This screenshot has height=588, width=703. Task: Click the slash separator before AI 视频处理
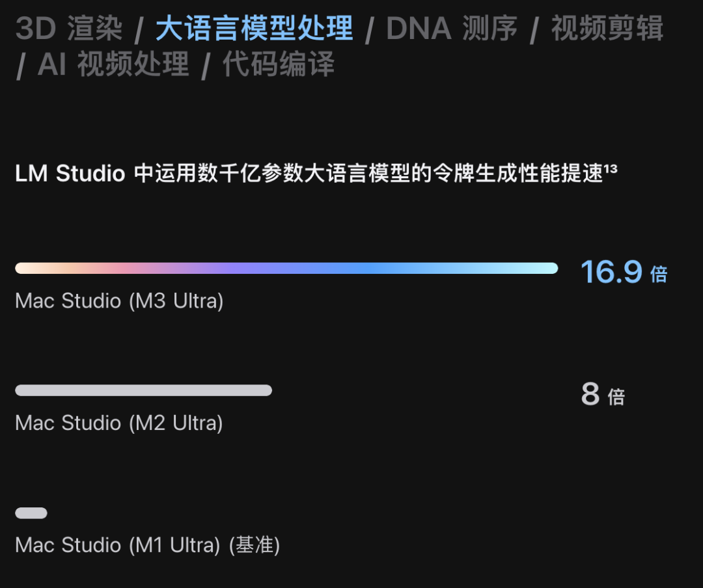21,66
